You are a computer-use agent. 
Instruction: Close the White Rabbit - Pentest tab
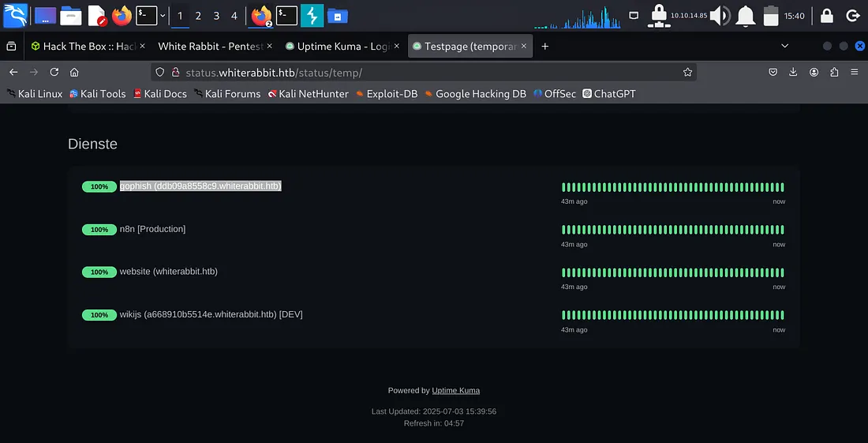click(268, 47)
